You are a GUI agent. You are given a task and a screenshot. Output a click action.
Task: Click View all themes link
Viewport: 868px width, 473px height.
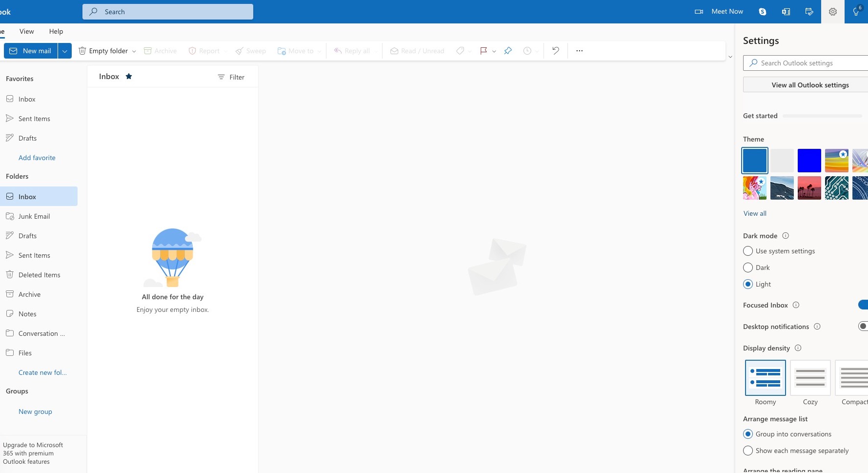click(755, 213)
